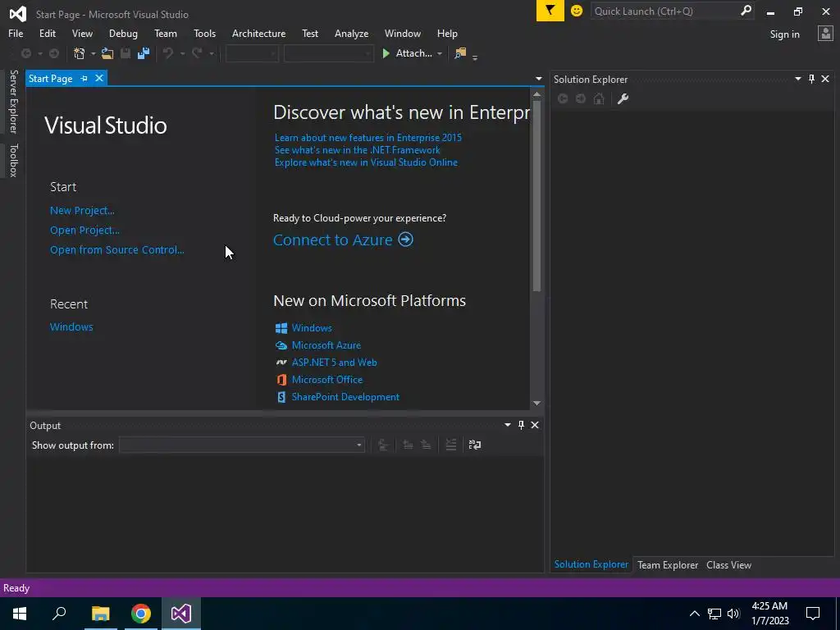Viewport: 840px width, 630px height.
Task: Open the Windows Start menu
Action: (20, 614)
